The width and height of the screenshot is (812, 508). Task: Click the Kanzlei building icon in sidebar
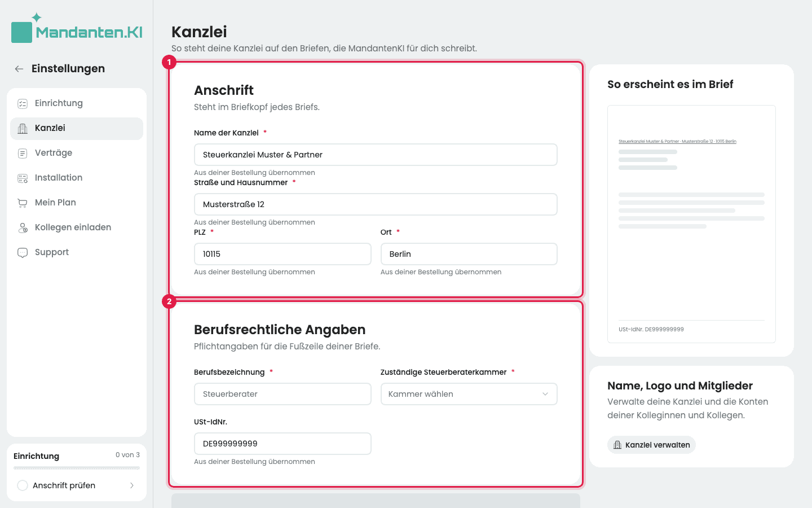23,128
